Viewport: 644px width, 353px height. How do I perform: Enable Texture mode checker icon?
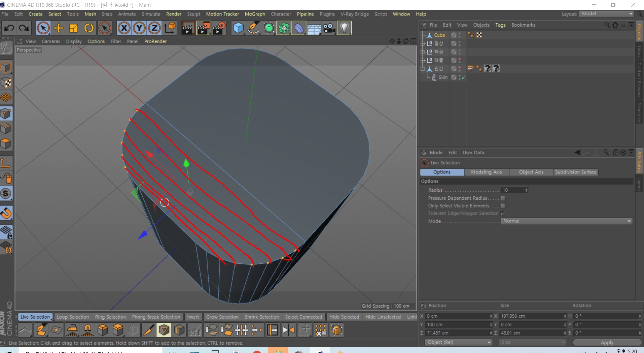tap(6, 83)
